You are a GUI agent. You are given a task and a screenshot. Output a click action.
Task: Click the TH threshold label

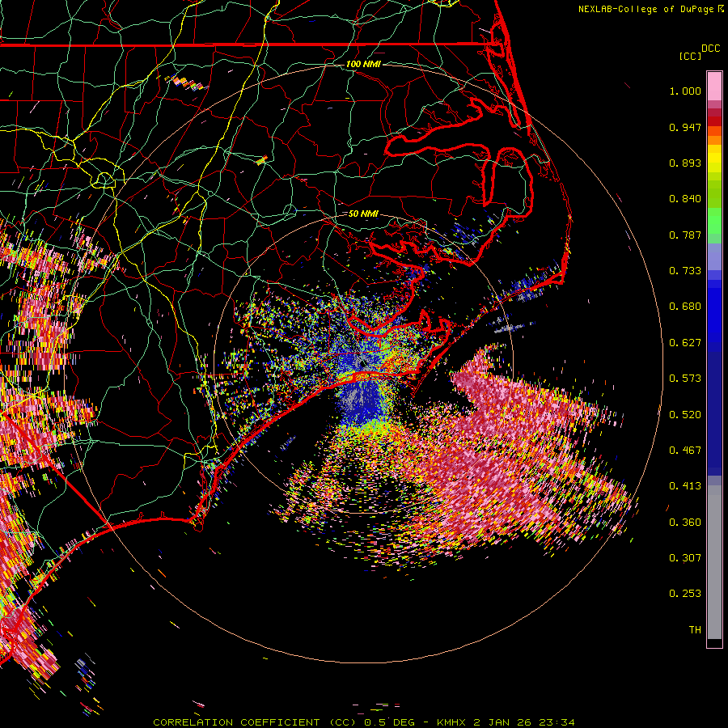pyautogui.click(x=695, y=630)
